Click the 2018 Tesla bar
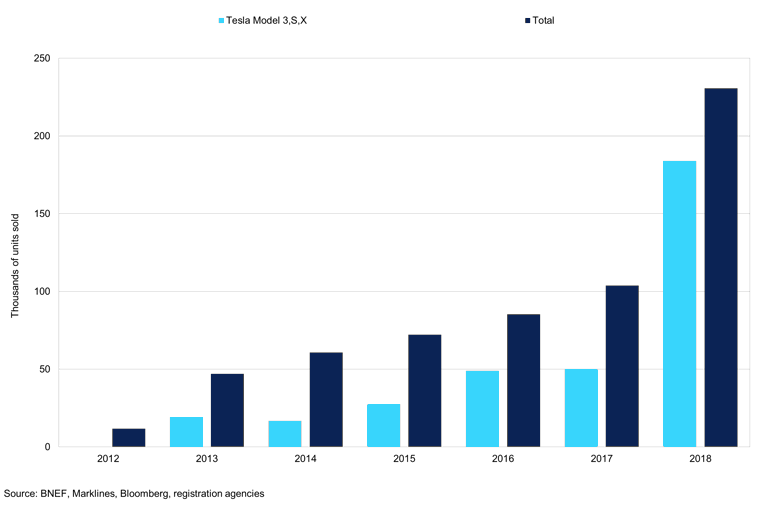Screen dimensions: 770x506 coord(680,304)
